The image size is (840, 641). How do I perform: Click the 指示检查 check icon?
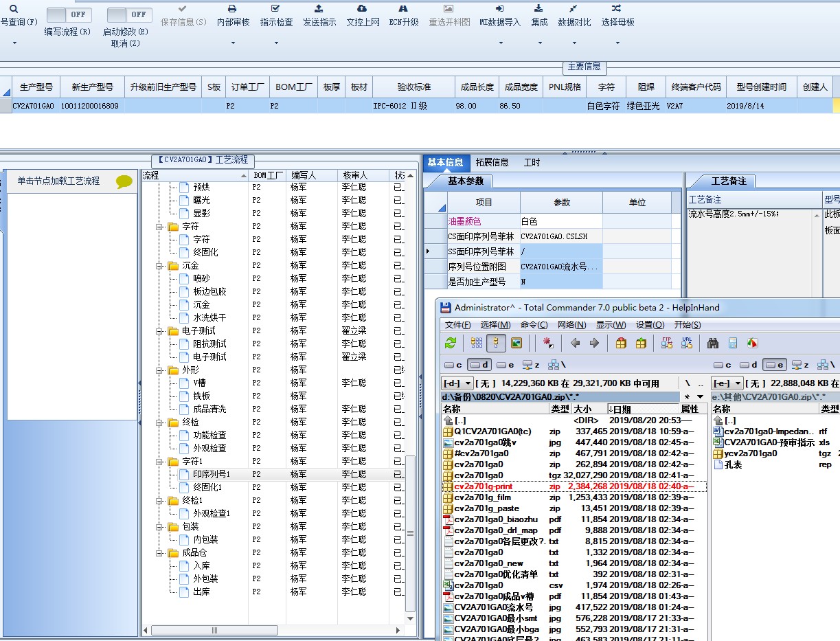click(276, 9)
